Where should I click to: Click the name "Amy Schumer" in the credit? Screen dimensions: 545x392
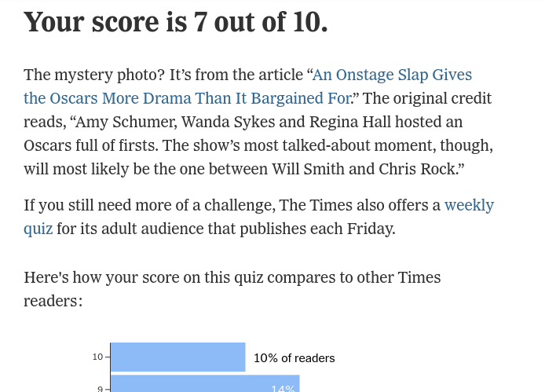point(119,123)
